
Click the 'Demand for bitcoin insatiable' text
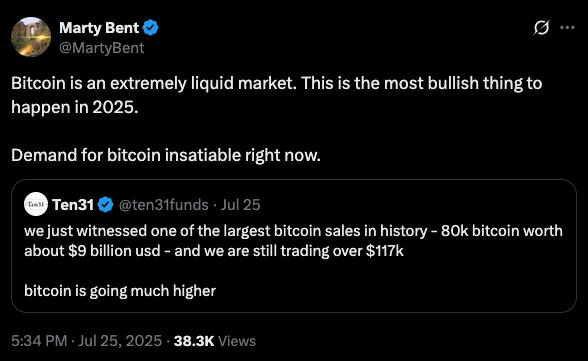166,155
